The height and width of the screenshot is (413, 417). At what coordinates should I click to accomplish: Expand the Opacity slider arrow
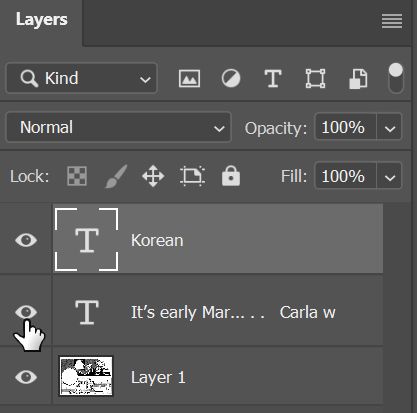[x=389, y=128]
